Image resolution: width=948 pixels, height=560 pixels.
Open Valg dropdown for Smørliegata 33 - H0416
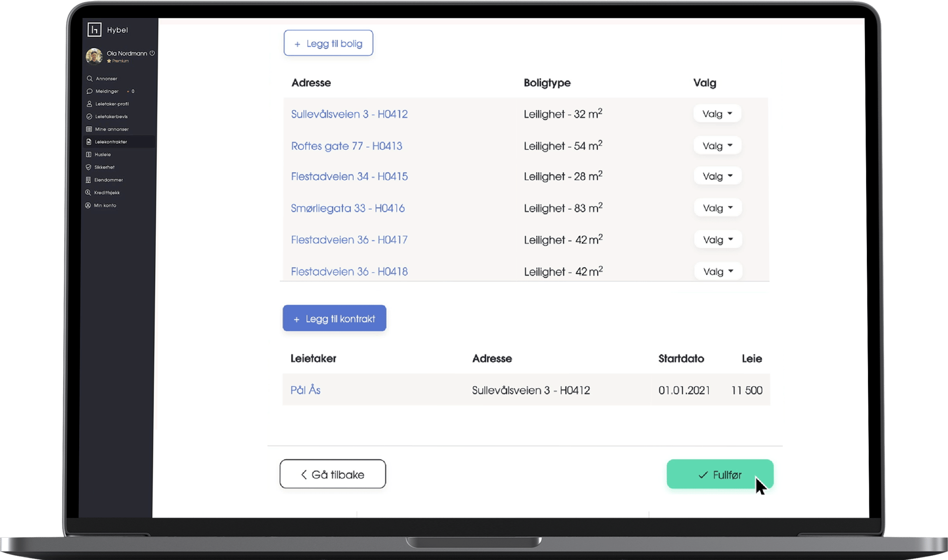point(718,208)
